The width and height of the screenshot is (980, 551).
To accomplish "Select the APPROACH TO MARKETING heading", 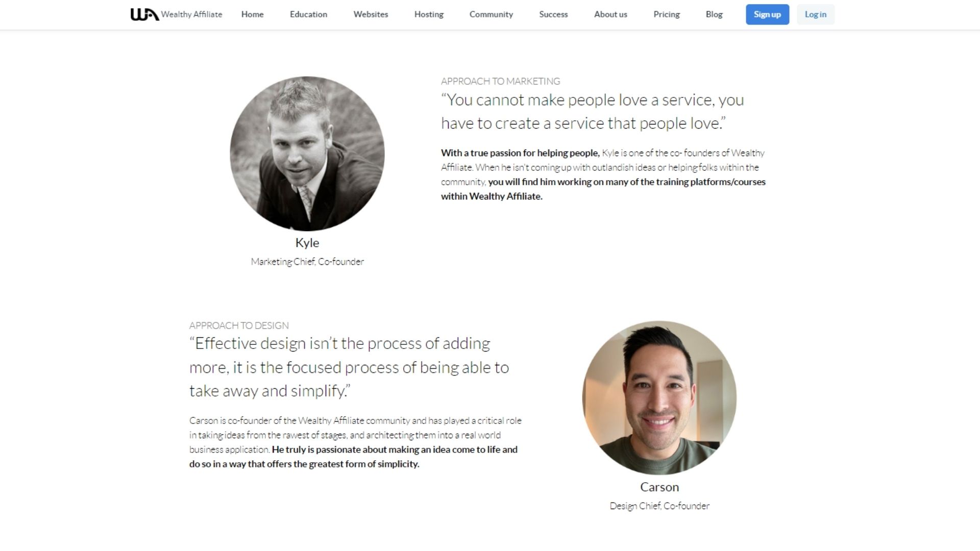I will [x=500, y=81].
